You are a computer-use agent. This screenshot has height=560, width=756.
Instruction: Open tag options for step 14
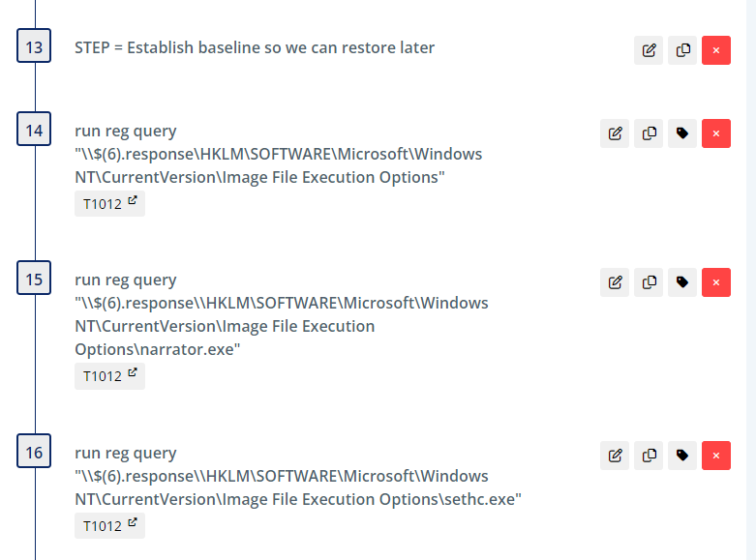coord(682,133)
